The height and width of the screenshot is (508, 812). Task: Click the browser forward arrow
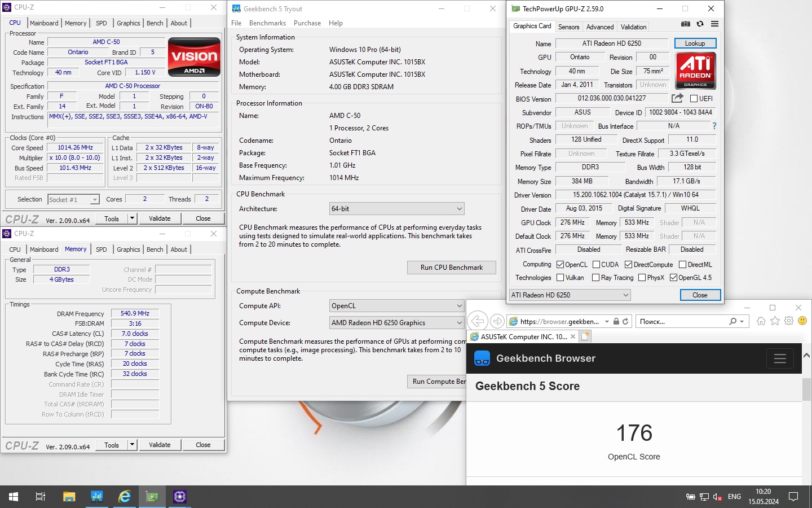click(497, 321)
